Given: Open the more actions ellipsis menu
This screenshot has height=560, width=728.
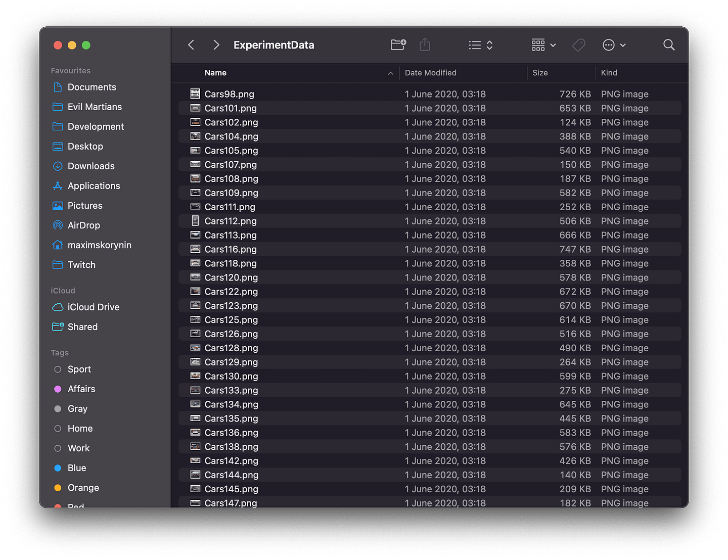Looking at the screenshot, I should 614,45.
